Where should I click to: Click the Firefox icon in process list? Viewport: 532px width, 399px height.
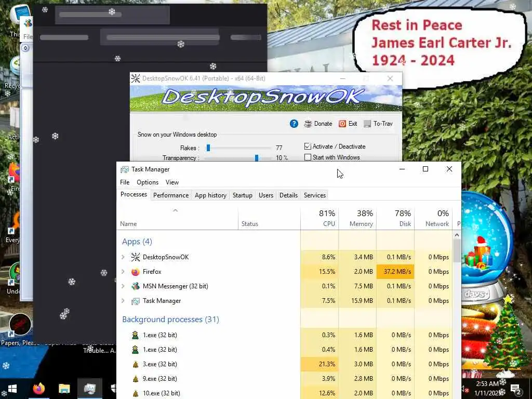pyautogui.click(x=136, y=272)
